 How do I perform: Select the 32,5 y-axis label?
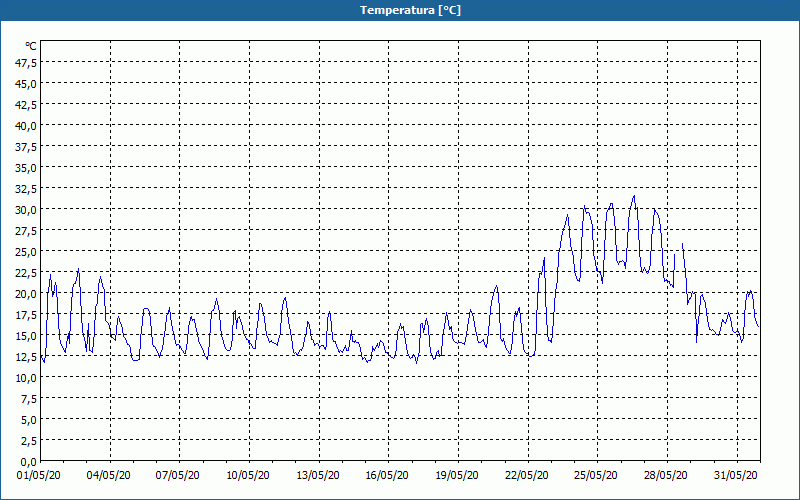pos(26,189)
